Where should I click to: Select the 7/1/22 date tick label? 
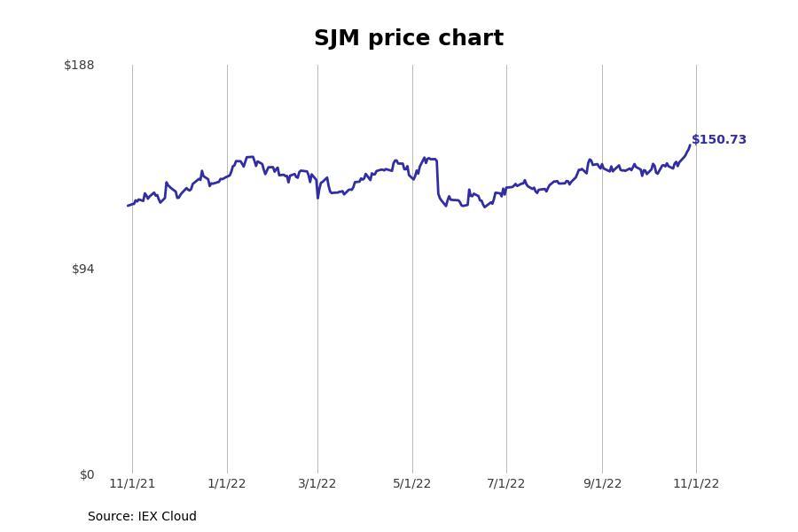pyautogui.click(x=506, y=483)
